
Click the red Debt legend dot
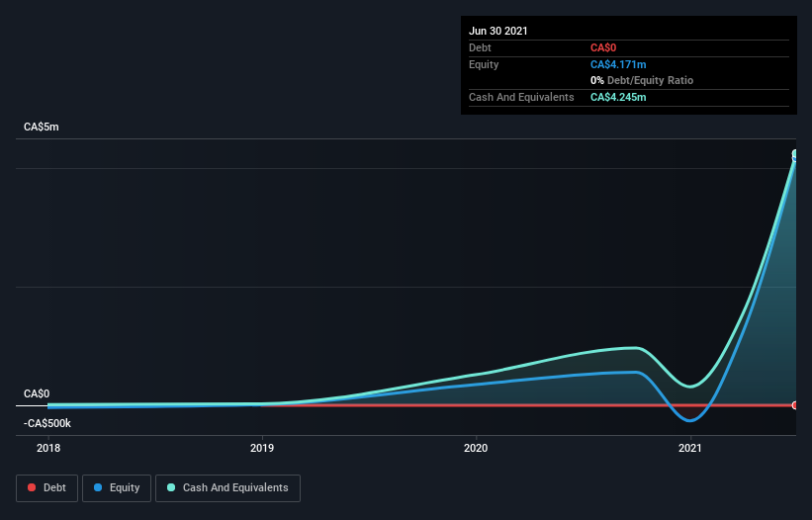[x=32, y=487]
